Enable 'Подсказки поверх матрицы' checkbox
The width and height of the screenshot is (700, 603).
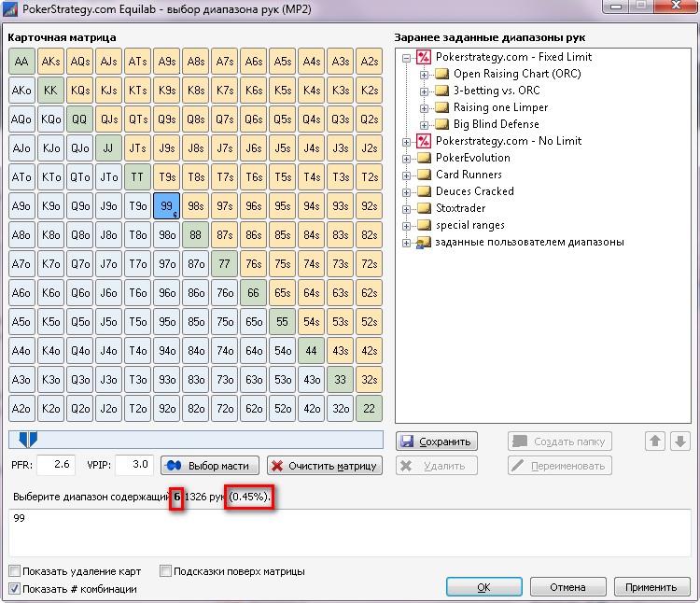pos(165,571)
